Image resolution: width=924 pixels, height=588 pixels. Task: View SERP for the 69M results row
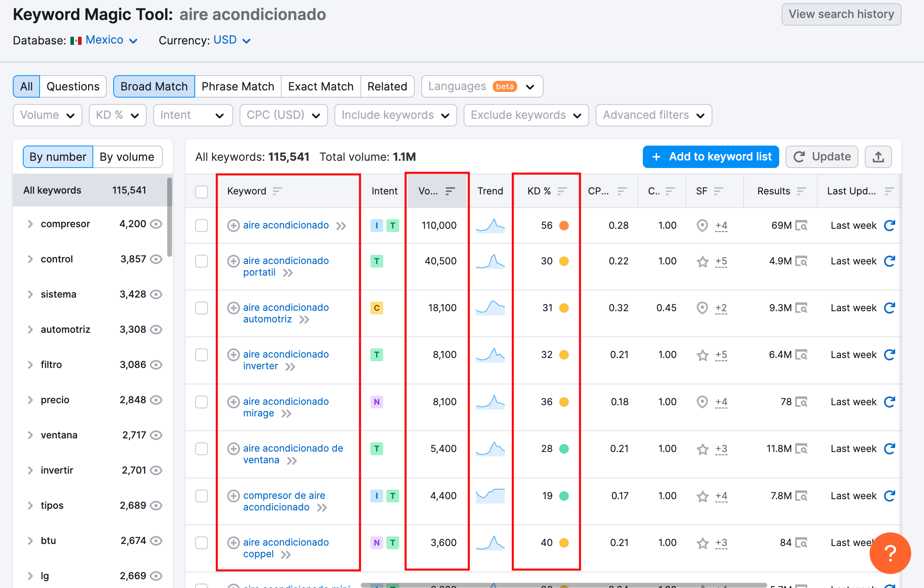click(801, 226)
